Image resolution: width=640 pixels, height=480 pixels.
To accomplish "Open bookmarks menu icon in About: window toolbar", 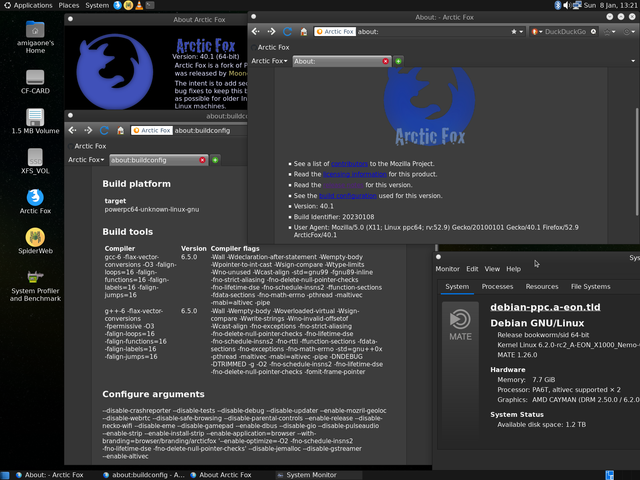I will (609, 31).
